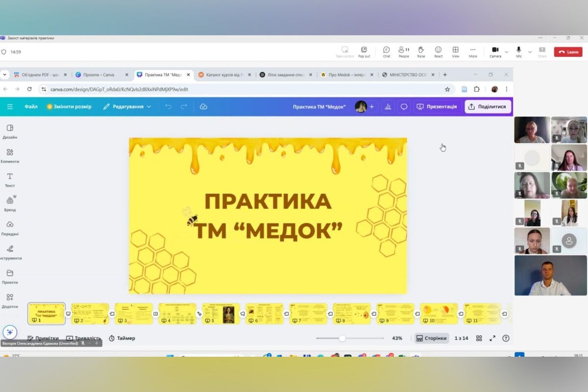This screenshot has width=588, height=392.
Task: Switch to the Літні завдання tab
Action: 286,75
